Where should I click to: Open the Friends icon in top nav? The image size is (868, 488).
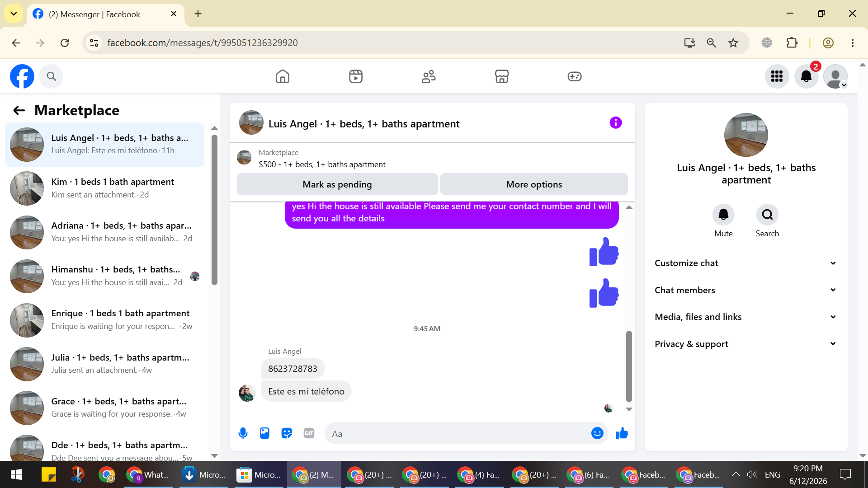[x=429, y=76]
